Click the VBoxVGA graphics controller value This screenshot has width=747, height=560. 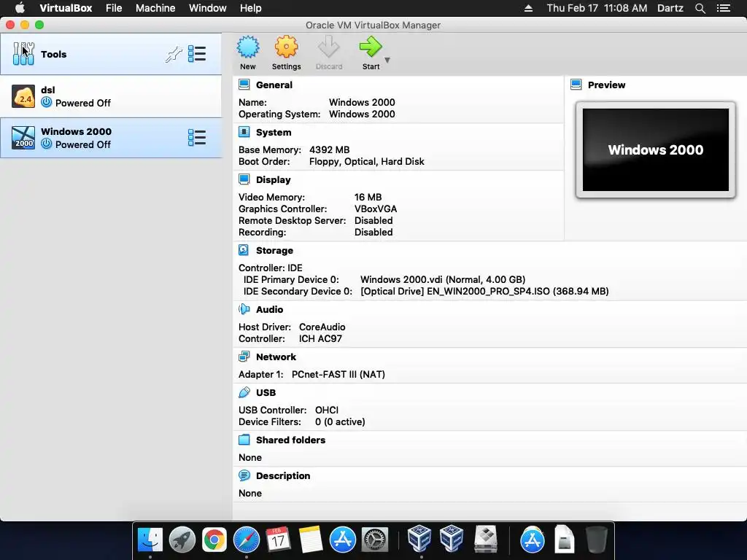(x=376, y=209)
